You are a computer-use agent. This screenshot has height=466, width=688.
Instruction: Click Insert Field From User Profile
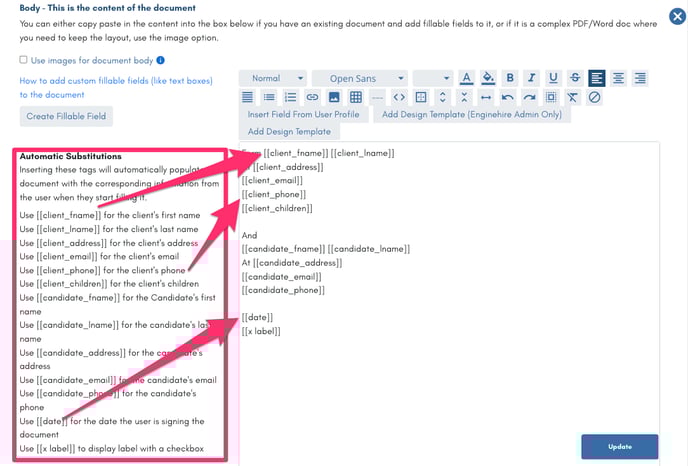[x=303, y=115]
